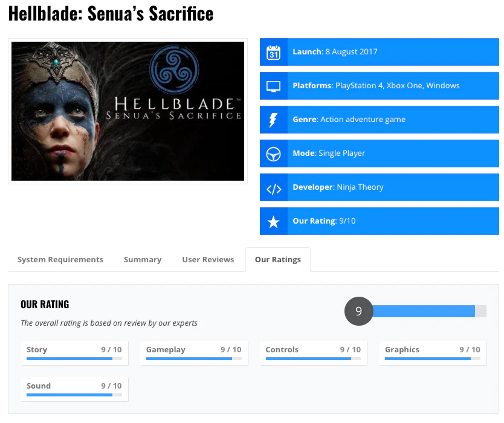Select the Gameplay rating meter
504x423 pixels.
(193, 359)
